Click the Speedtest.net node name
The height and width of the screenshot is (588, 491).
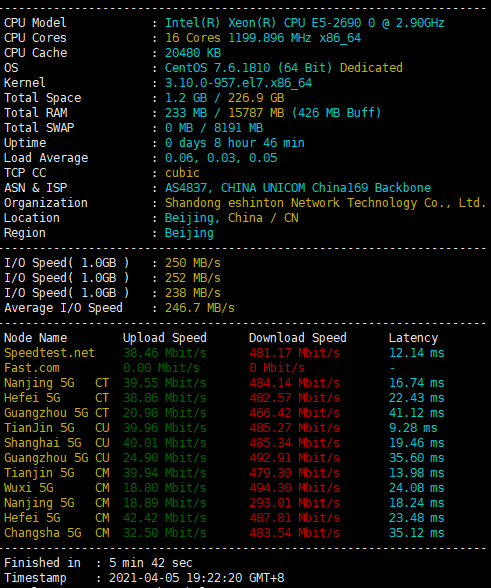pyautogui.click(x=50, y=353)
